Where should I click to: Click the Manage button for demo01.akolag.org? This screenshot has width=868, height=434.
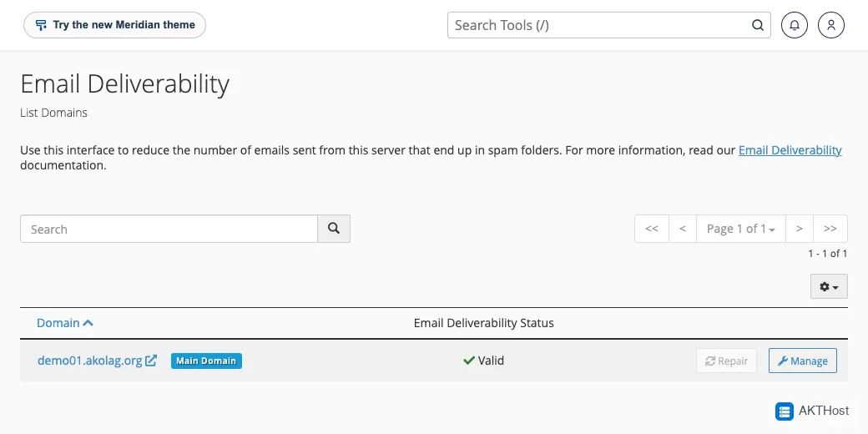pyautogui.click(x=803, y=361)
